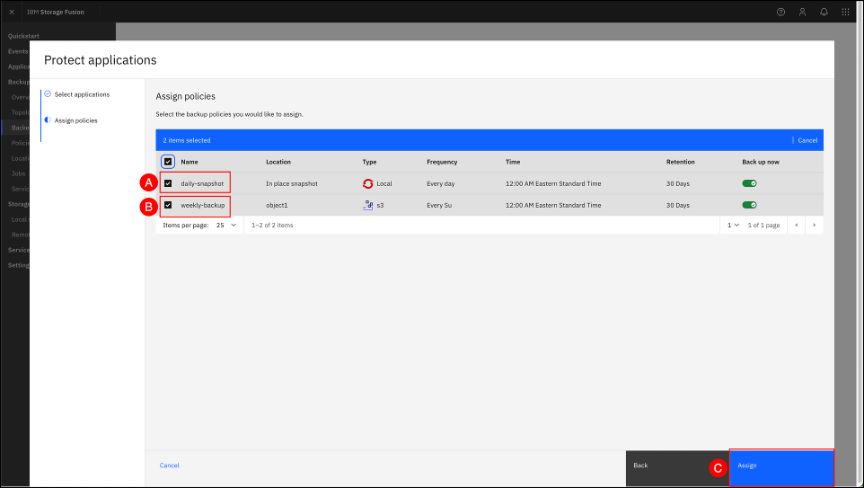Uncheck the daily-snapshot policy checkbox
Screen dimensions: 864x488
pyautogui.click(x=168, y=184)
